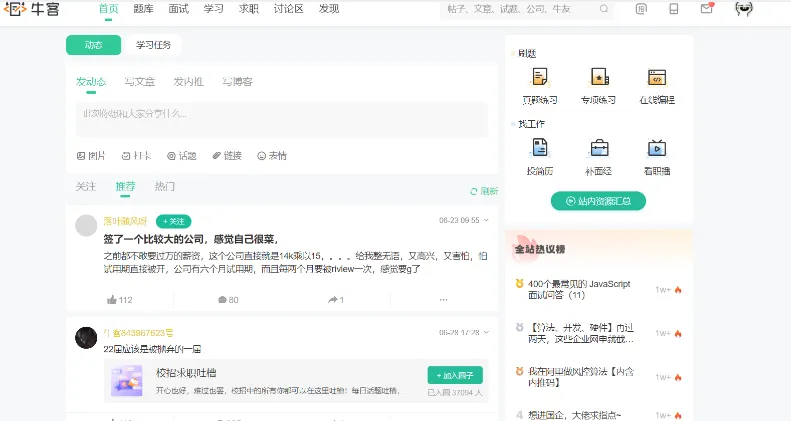The height and width of the screenshot is (421, 791).
Task: Open hot topic about 算法、开发、硬件 内推
Action: pos(581,333)
